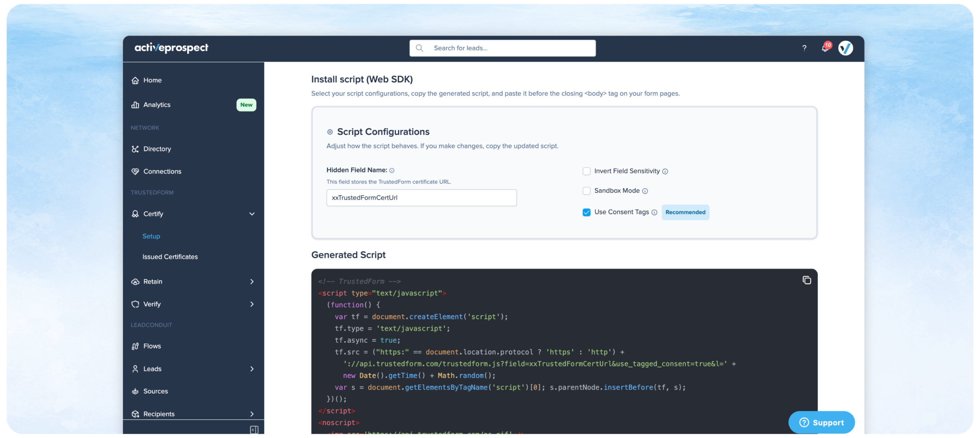This screenshot has height=438, width=980.
Task: Collapse the Certify section chevron
Action: point(252,214)
